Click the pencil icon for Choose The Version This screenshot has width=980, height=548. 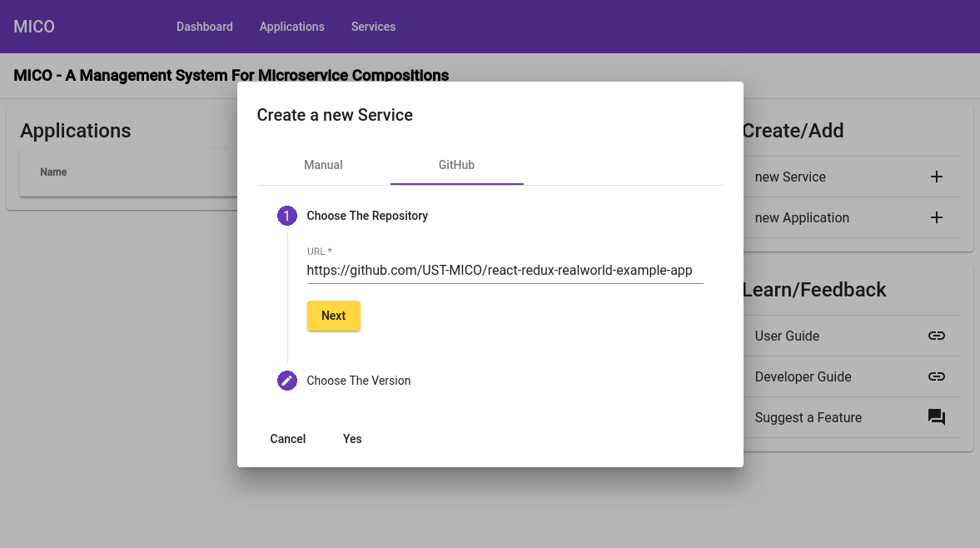click(x=287, y=381)
